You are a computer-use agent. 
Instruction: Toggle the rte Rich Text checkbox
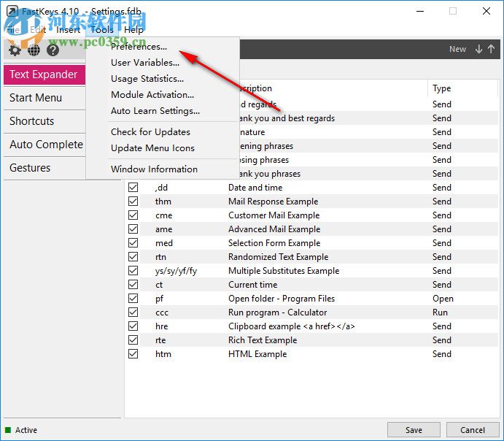[133, 340]
